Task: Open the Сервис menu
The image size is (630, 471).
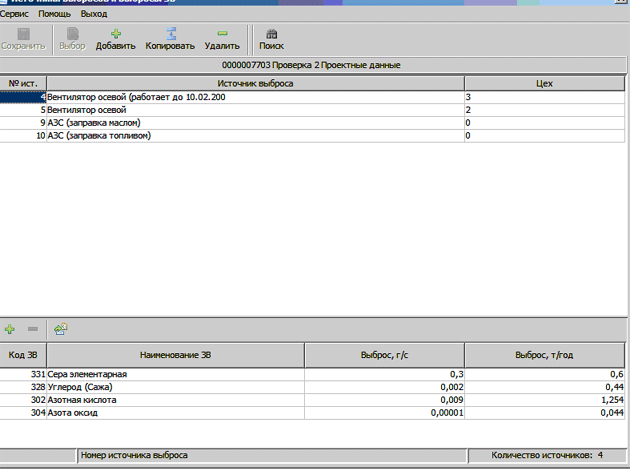Action: click(14, 15)
